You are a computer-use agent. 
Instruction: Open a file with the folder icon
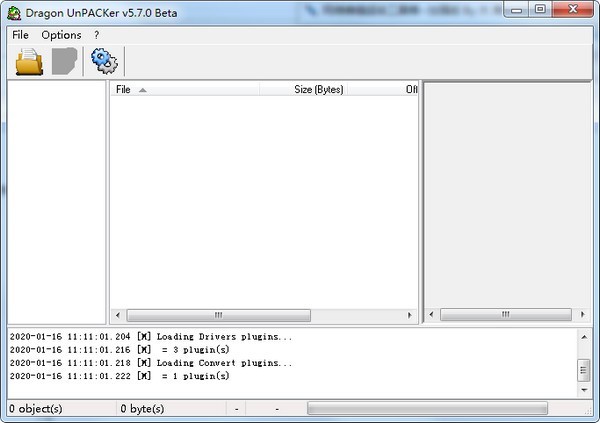pyautogui.click(x=29, y=61)
